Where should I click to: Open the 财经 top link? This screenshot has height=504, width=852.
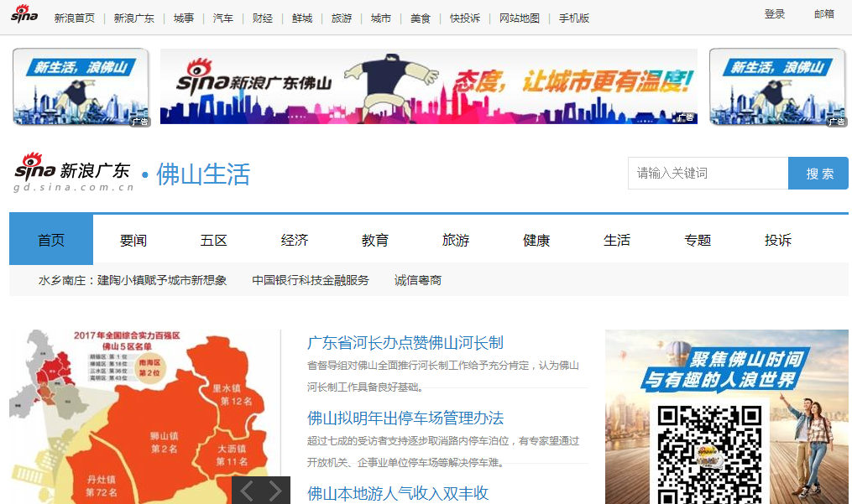[263, 18]
